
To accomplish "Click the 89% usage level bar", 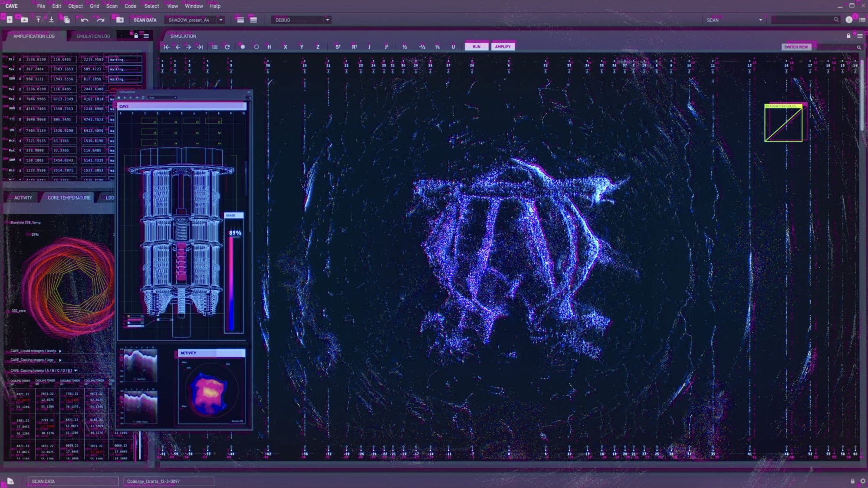I will (231, 284).
